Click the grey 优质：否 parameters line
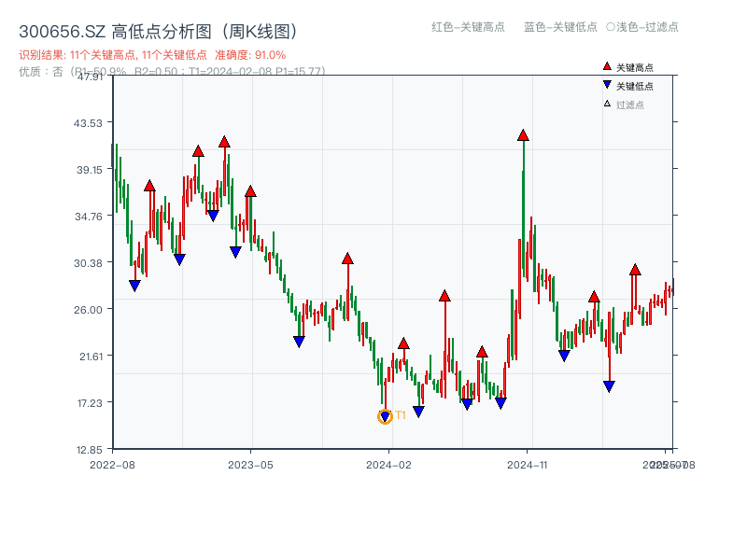 point(172,72)
